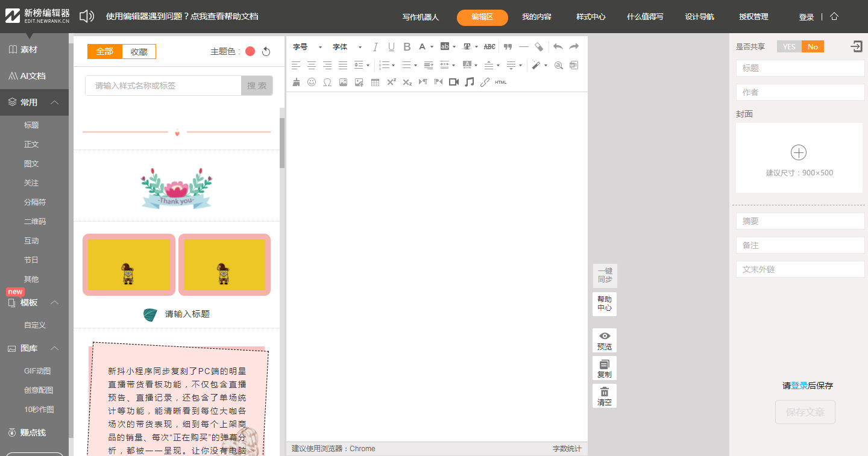
Task: Click the 清空 clear button
Action: click(605, 396)
